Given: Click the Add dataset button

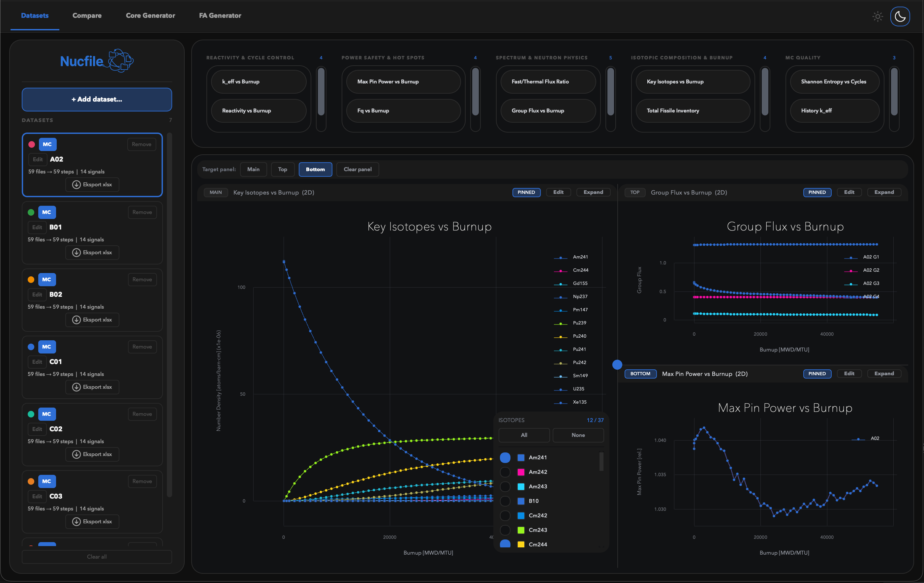Looking at the screenshot, I should tap(97, 99).
